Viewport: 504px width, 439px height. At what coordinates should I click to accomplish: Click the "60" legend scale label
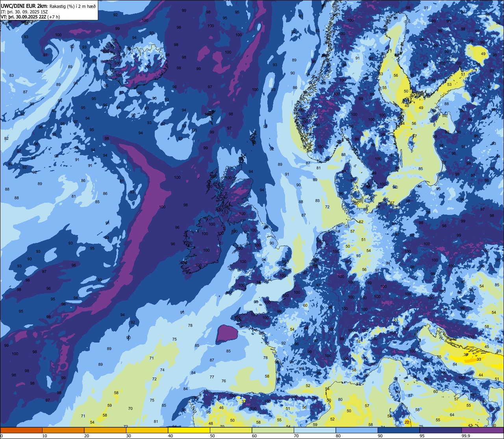[254, 436]
